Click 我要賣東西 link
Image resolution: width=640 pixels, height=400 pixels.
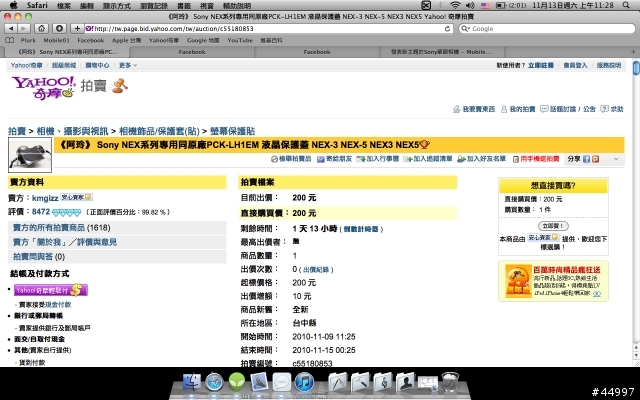[x=474, y=109]
